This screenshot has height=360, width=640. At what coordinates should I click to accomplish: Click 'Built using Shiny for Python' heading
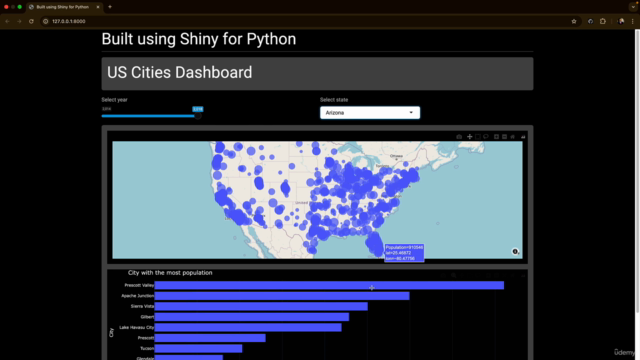(199, 39)
